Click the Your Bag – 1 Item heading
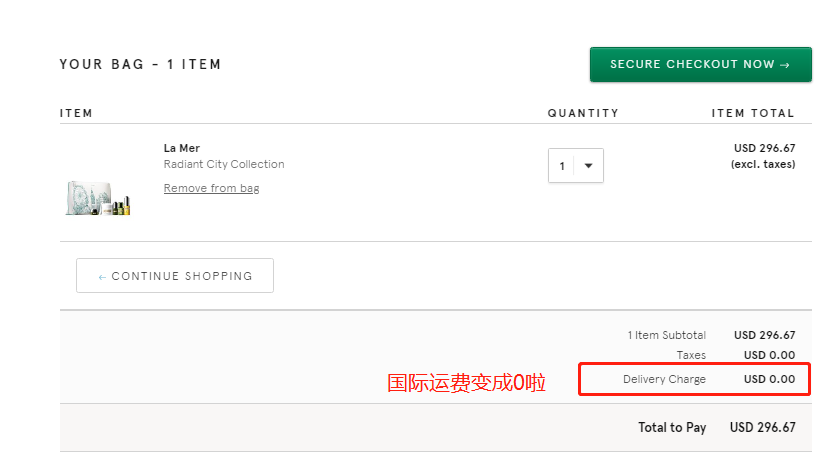834x465 pixels. pos(140,64)
